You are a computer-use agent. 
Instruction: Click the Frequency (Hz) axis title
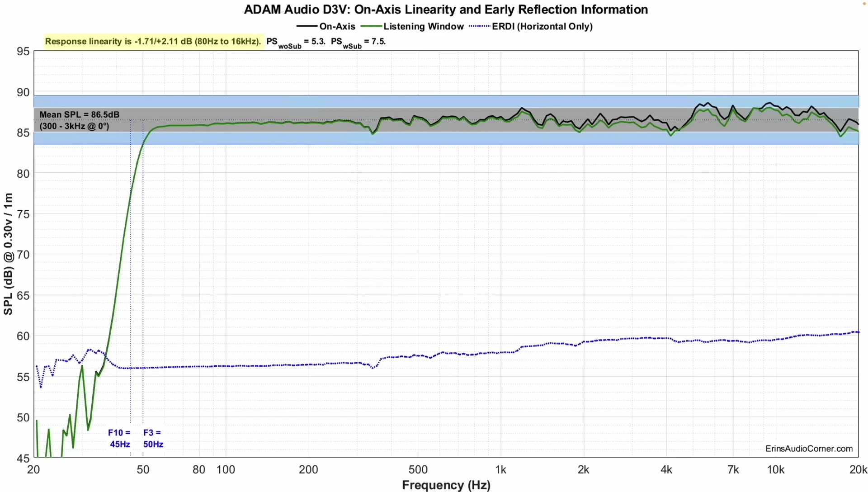[446, 485]
